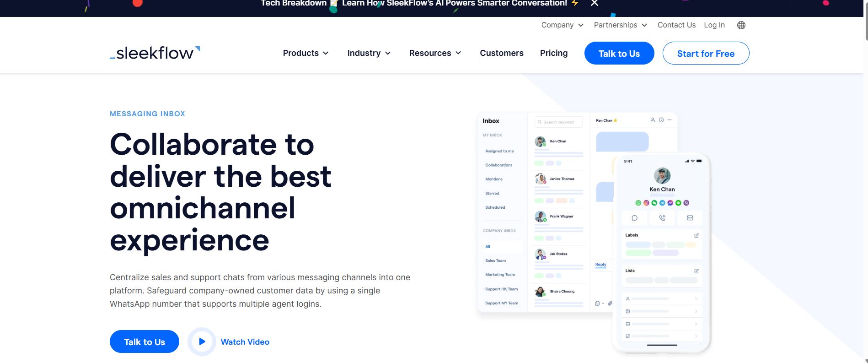Image resolution: width=868 pixels, height=363 pixels.
Task: Go to the Customers page
Action: point(502,53)
